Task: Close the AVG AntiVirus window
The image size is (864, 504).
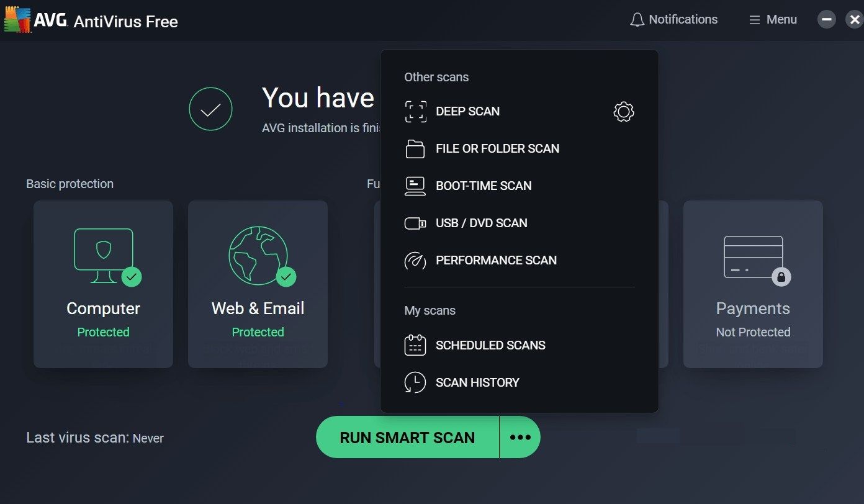Action: tap(854, 20)
